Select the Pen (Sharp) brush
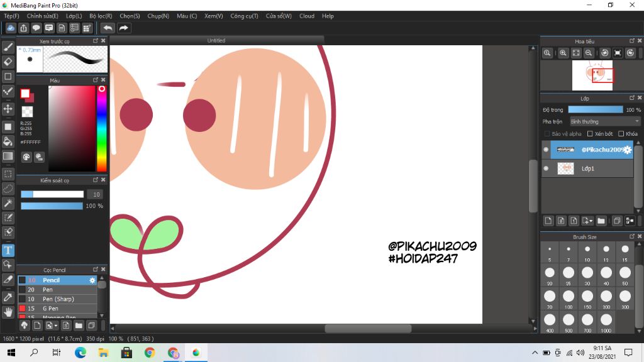 point(57,299)
